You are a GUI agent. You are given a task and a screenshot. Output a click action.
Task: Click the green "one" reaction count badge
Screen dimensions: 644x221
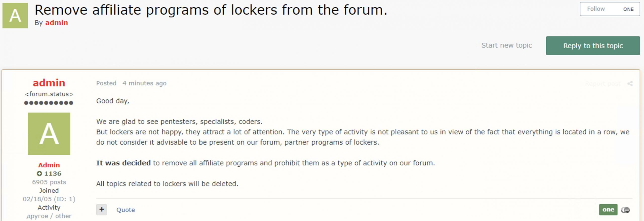tap(608, 209)
